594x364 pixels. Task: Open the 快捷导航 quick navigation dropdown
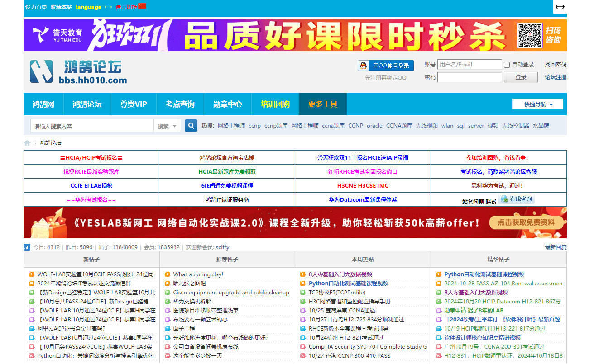point(537,104)
